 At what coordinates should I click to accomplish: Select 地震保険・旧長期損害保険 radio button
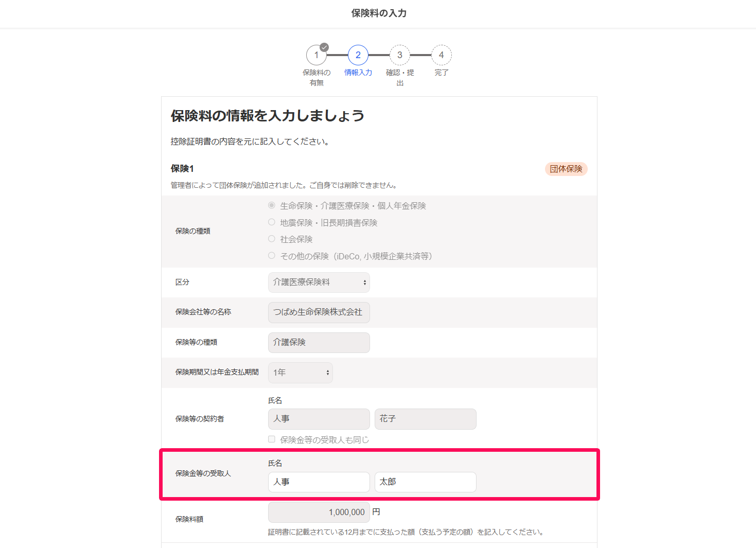[272, 222]
